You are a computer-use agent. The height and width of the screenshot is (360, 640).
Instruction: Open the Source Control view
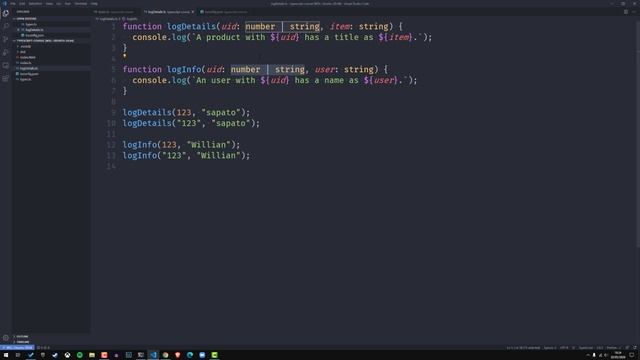click(x=6, y=39)
